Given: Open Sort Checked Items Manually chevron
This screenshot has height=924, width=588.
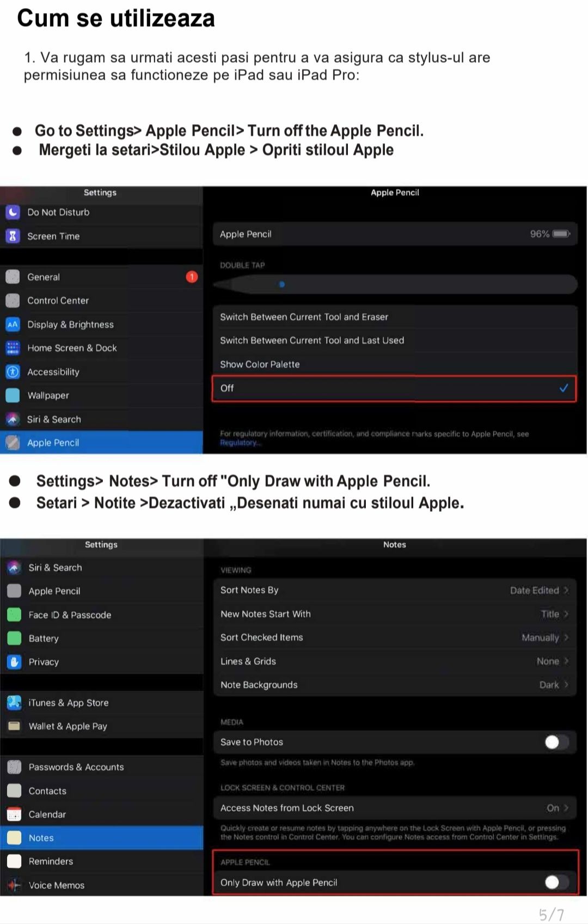Looking at the screenshot, I should 566,637.
